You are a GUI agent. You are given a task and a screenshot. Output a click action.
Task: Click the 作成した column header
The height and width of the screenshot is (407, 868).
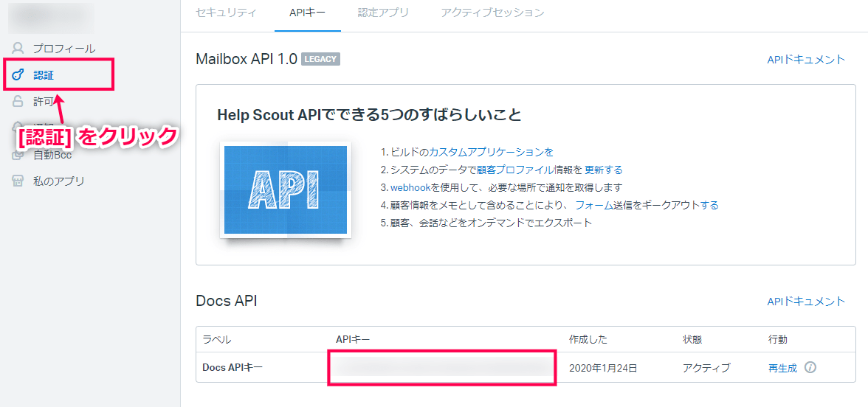click(588, 339)
